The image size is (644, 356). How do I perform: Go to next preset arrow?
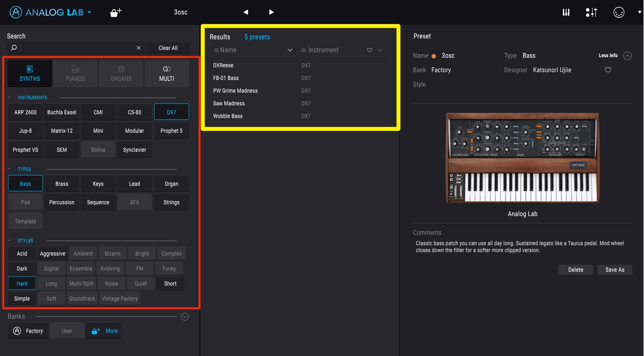pos(271,12)
